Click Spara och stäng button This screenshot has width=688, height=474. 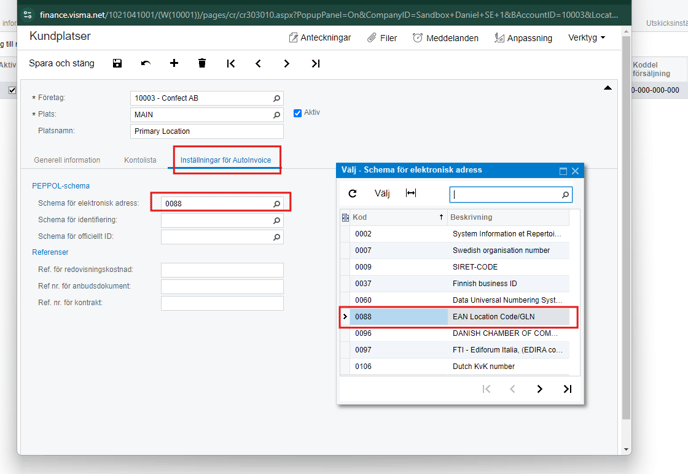pos(61,63)
